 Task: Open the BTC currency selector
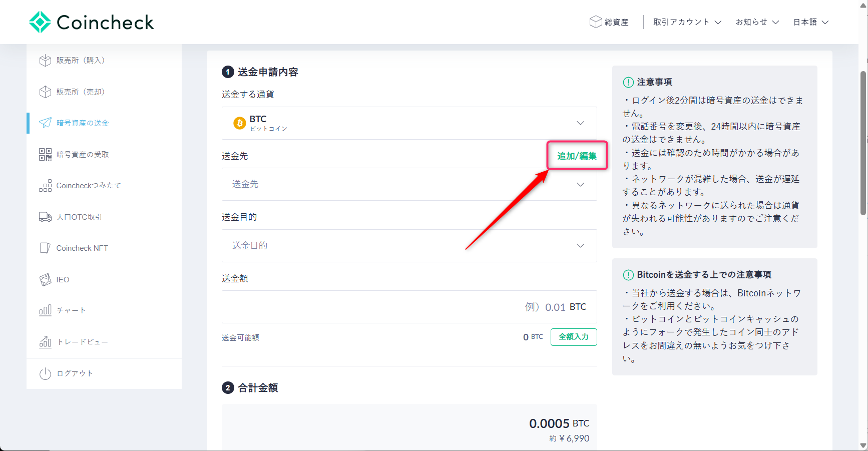pos(409,123)
